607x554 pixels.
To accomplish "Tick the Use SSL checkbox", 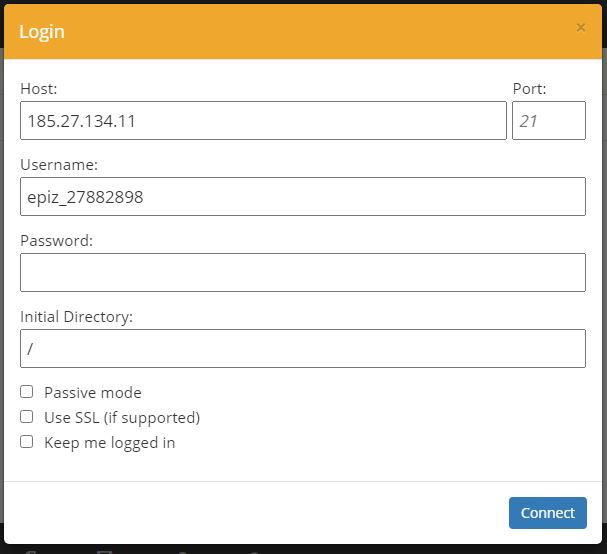I will point(27,417).
